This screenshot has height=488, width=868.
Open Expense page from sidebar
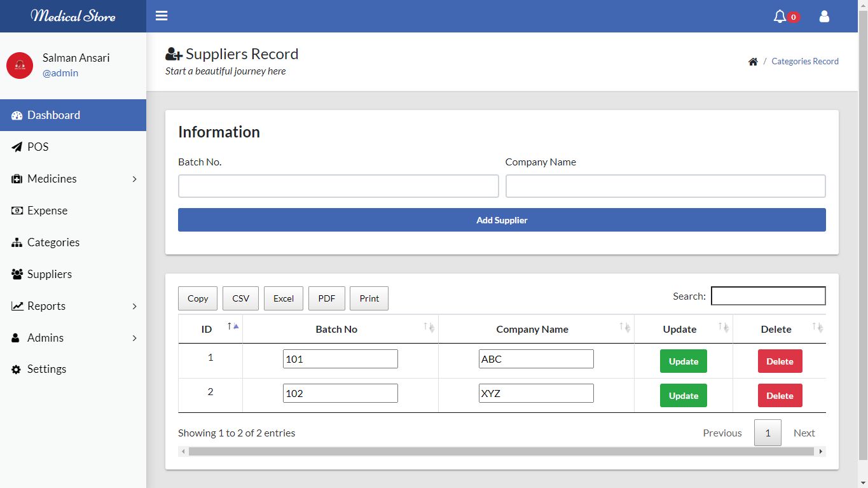47,211
